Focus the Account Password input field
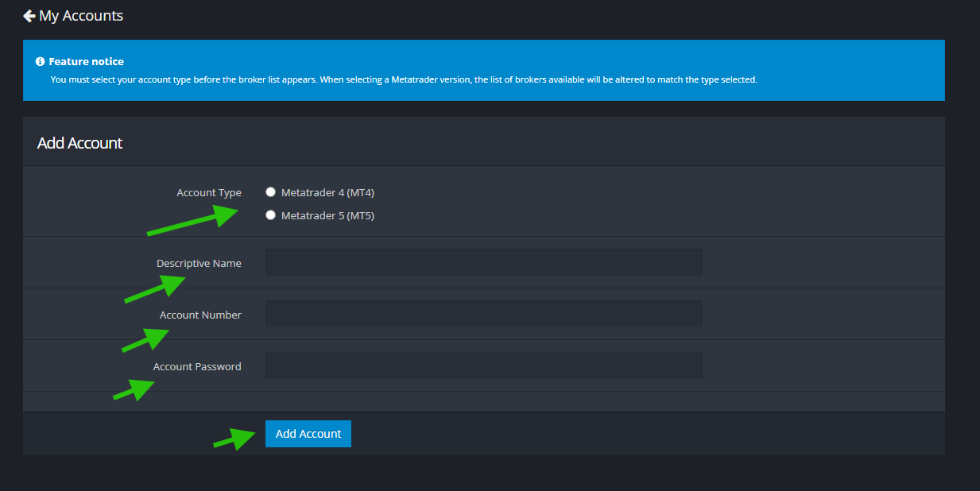Image resolution: width=980 pixels, height=491 pixels. [x=483, y=365]
